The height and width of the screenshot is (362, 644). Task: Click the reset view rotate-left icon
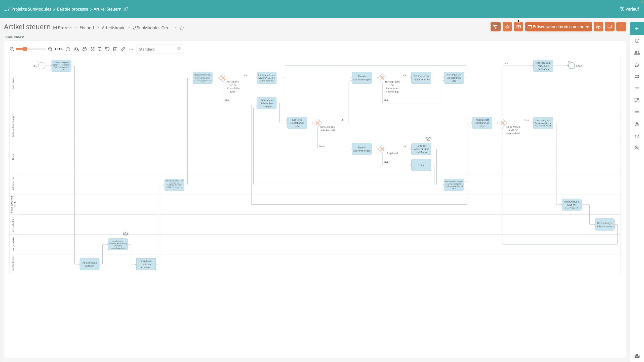coord(107,49)
